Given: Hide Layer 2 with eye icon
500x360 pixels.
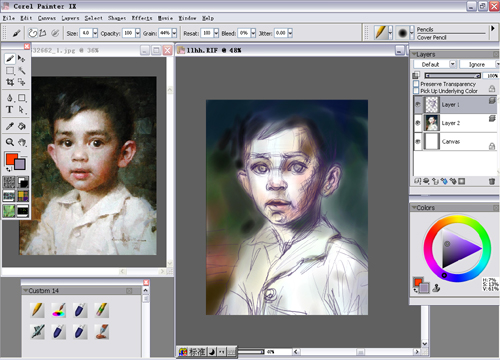Looking at the screenshot, I should (x=418, y=123).
